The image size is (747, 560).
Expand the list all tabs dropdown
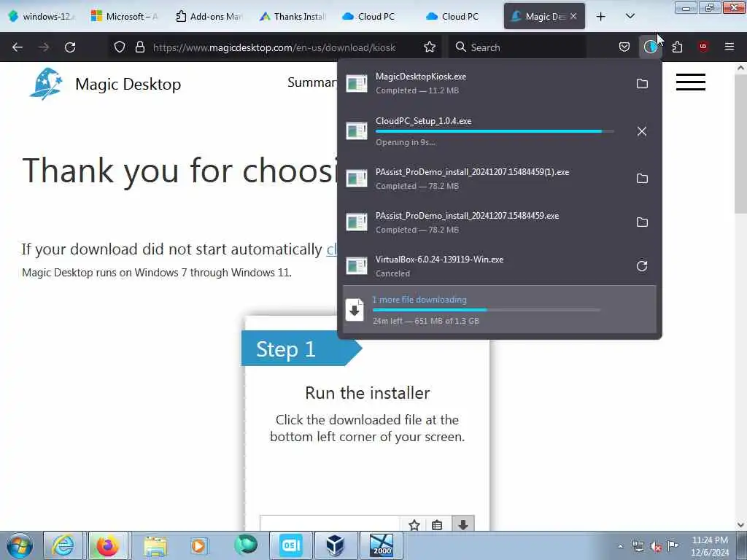coord(630,16)
